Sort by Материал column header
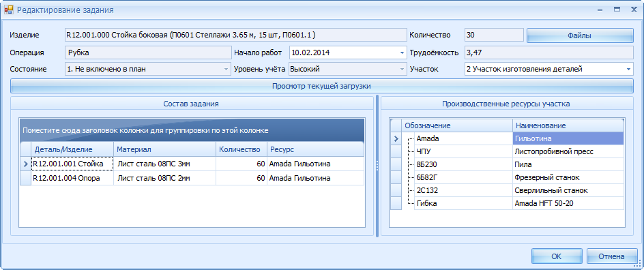The height and width of the screenshot is (270, 644). pyautogui.click(x=164, y=149)
